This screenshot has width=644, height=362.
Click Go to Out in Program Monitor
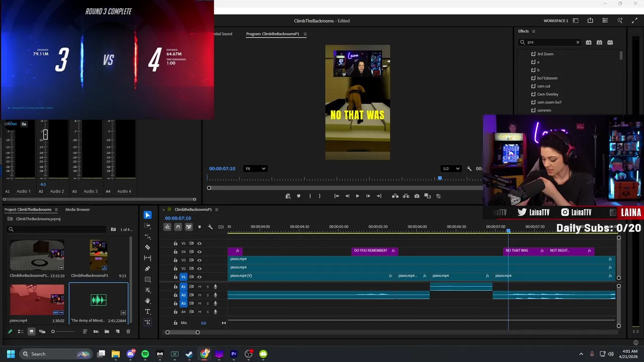pos(379,196)
